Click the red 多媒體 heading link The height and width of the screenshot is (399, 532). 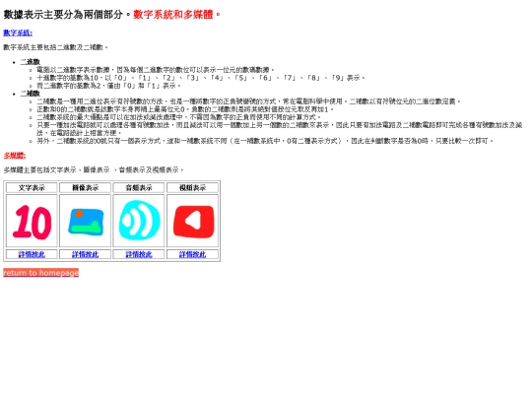(x=15, y=156)
